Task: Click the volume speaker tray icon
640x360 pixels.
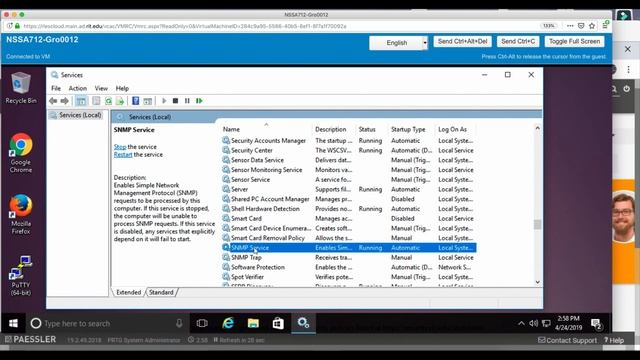Action: click(x=533, y=323)
